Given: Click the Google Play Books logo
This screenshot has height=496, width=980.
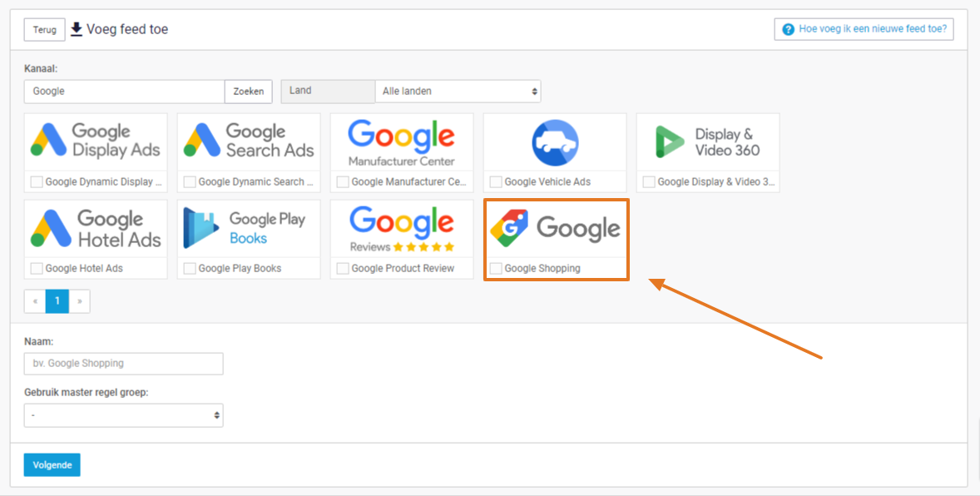Looking at the screenshot, I should point(245,228).
